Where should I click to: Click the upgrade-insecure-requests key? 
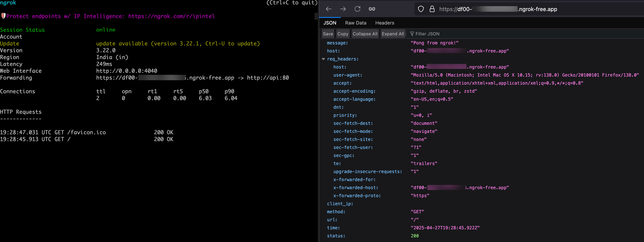coord(368,171)
